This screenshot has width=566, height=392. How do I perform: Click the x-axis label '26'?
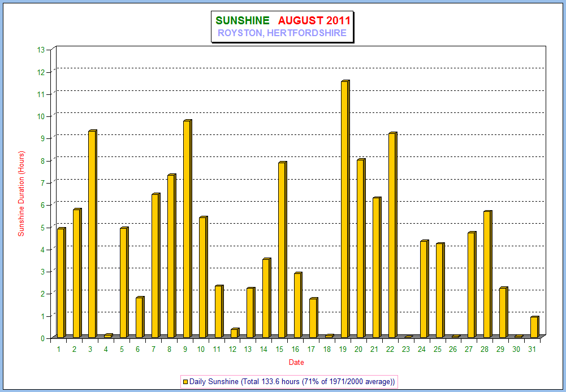[x=453, y=349]
